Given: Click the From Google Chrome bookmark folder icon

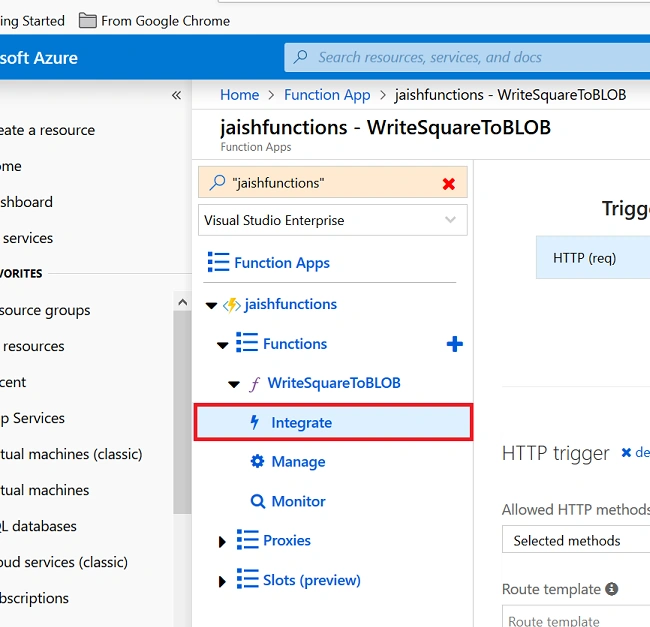Looking at the screenshot, I should [x=87, y=20].
